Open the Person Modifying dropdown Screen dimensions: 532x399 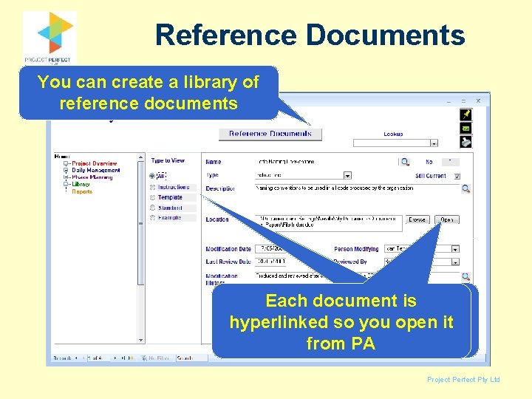click(x=455, y=249)
